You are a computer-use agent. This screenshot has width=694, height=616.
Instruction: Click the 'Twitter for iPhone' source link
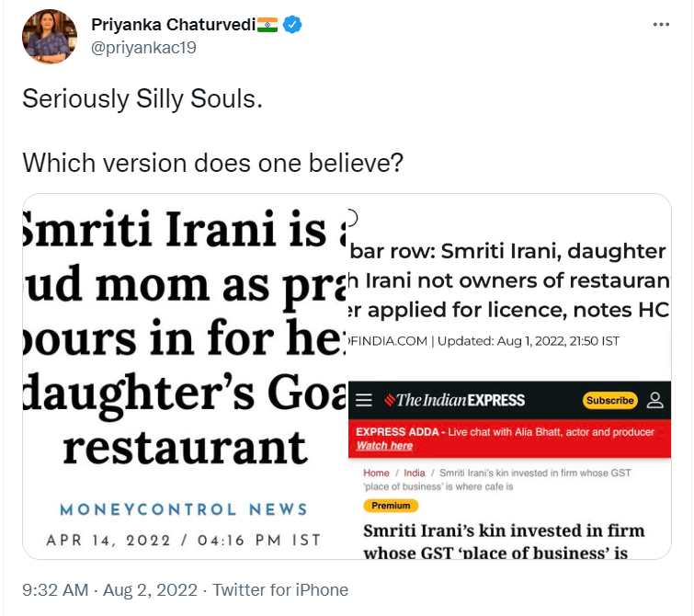coord(279,589)
